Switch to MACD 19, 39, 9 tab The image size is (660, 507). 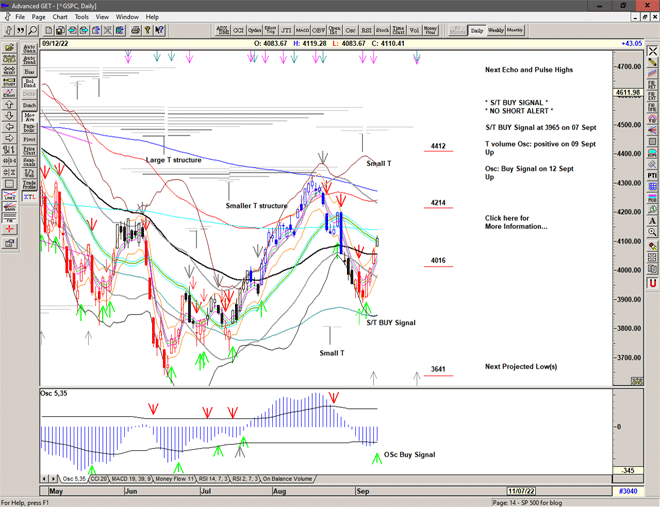(133, 479)
